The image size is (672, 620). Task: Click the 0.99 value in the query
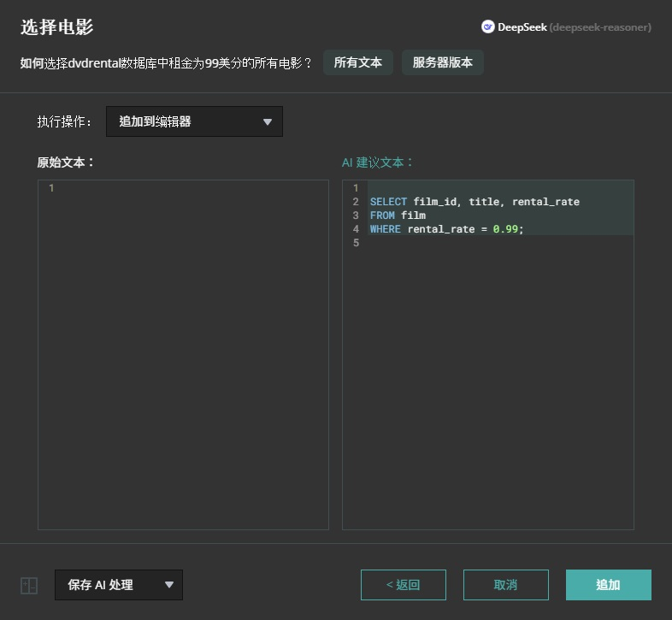(505, 229)
